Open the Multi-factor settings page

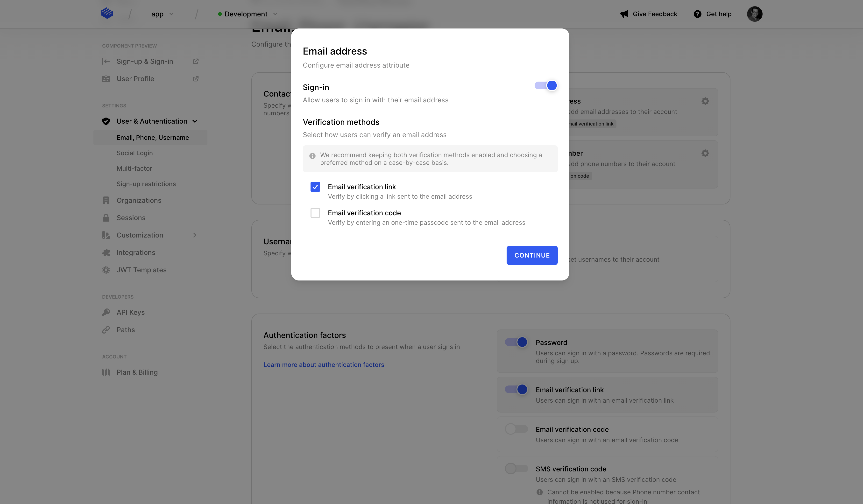(x=134, y=168)
